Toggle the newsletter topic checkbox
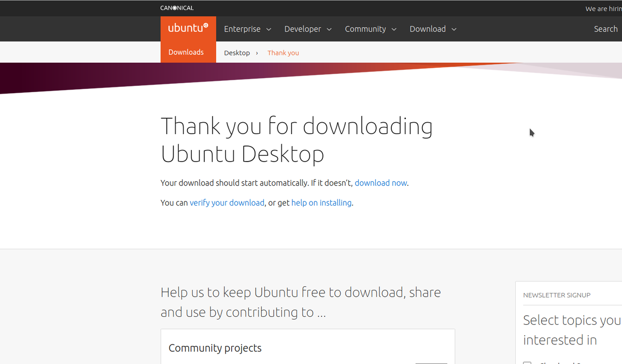622x364 pixels. coord(527,362)
